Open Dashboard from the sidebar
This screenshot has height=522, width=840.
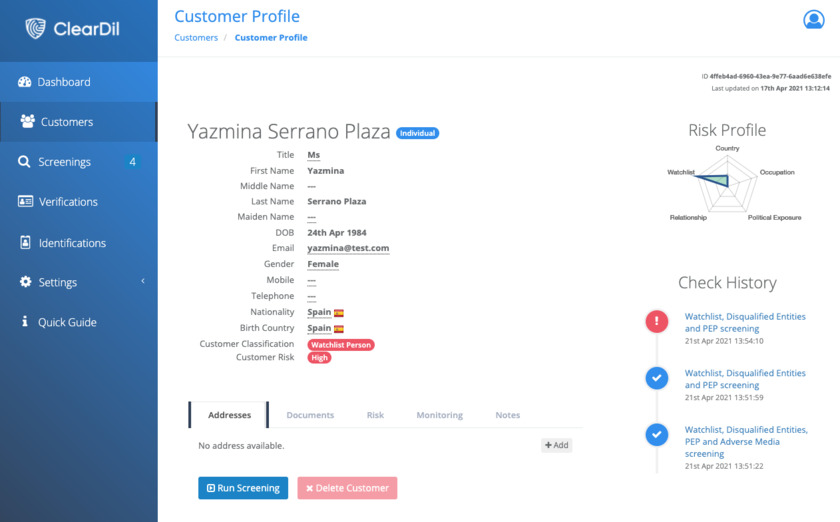(x=64, y=82)
